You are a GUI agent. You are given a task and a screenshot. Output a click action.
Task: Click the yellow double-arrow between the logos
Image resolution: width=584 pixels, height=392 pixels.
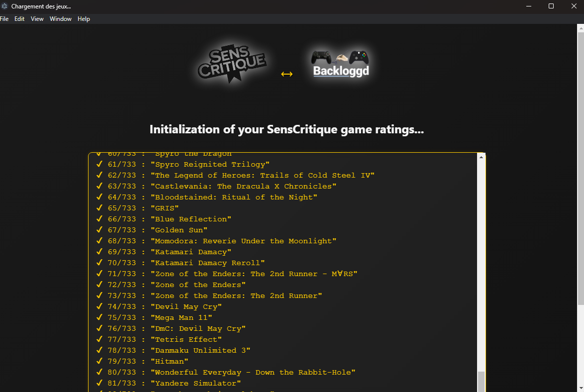pyautogui.click(x=287, y=74)
